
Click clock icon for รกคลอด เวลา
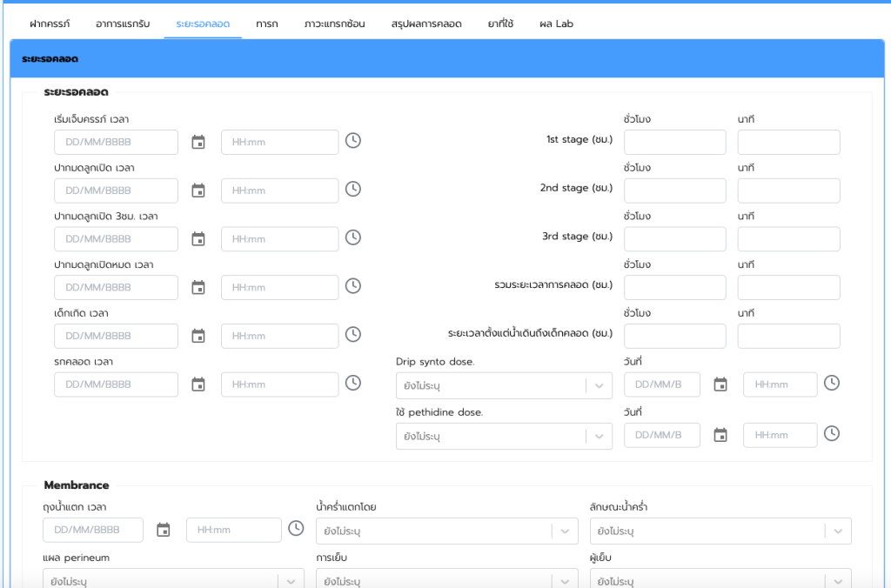pyautogui.click(x=352, y=383)
